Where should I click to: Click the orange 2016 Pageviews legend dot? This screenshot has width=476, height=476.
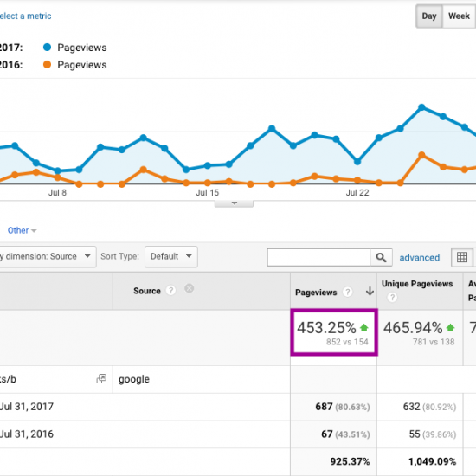click(47, 65)
